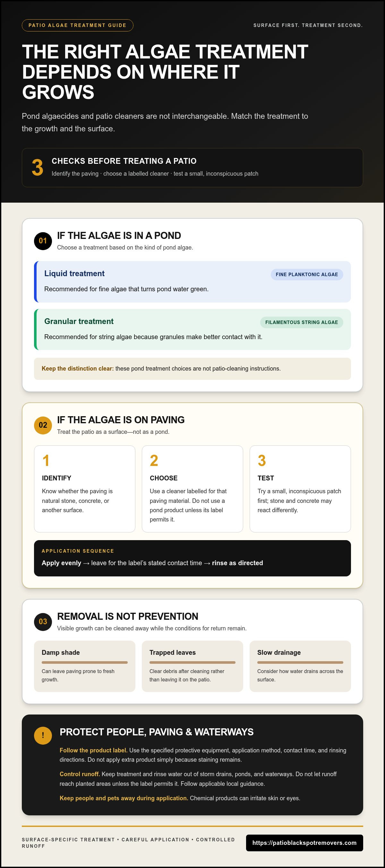Click the 01 pond section badge
The width and height of the screenshot is (385, 868).
[x=43, y=241]
